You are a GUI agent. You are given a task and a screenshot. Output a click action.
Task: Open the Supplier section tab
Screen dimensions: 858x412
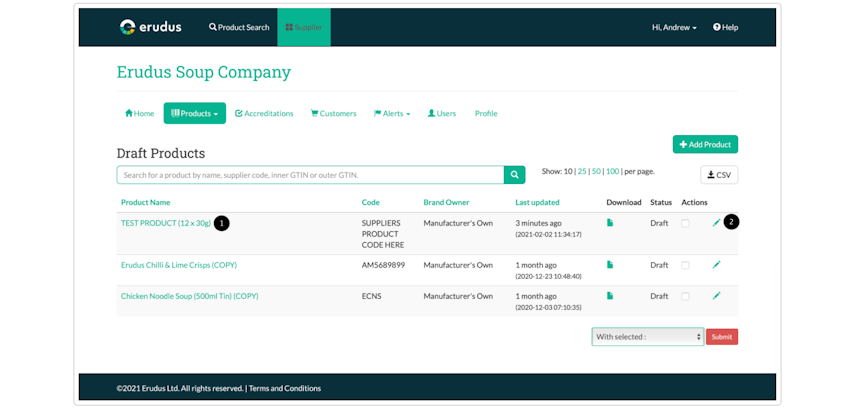304,27
